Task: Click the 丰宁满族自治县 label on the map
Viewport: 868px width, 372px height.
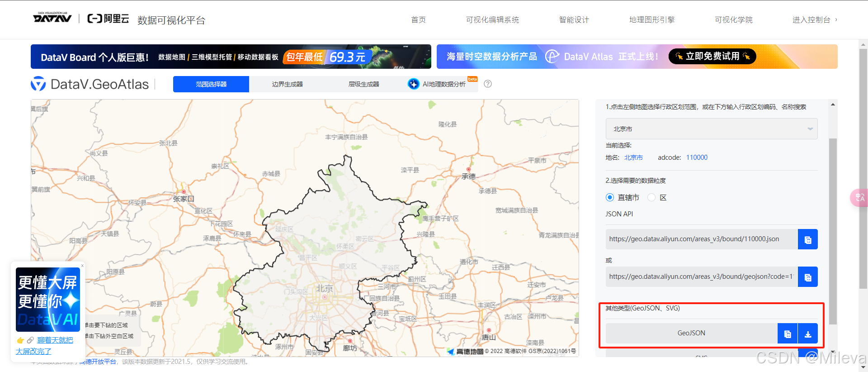Action: point(346,137)
